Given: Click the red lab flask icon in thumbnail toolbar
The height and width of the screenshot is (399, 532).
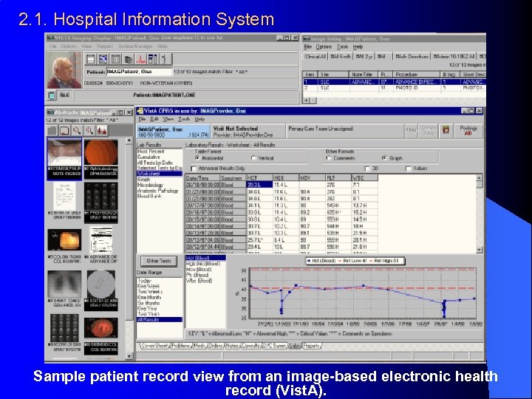Looking at the screenshot, I should pos(102,130).
